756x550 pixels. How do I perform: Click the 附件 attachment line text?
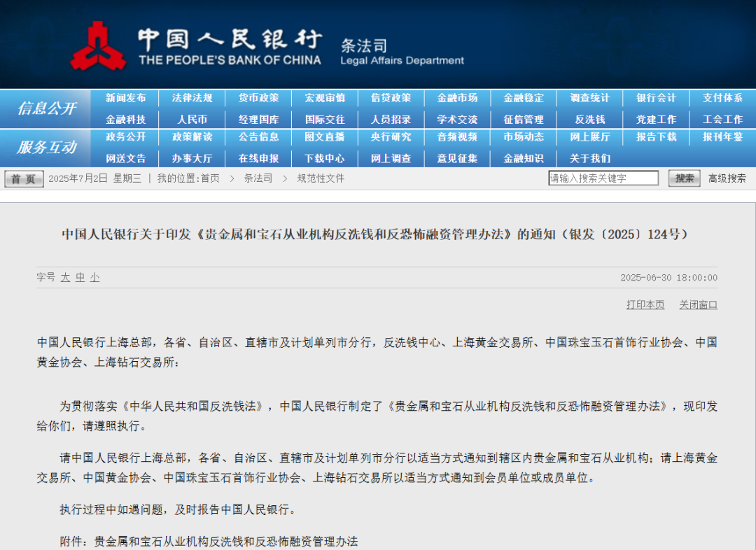(209, 542)
